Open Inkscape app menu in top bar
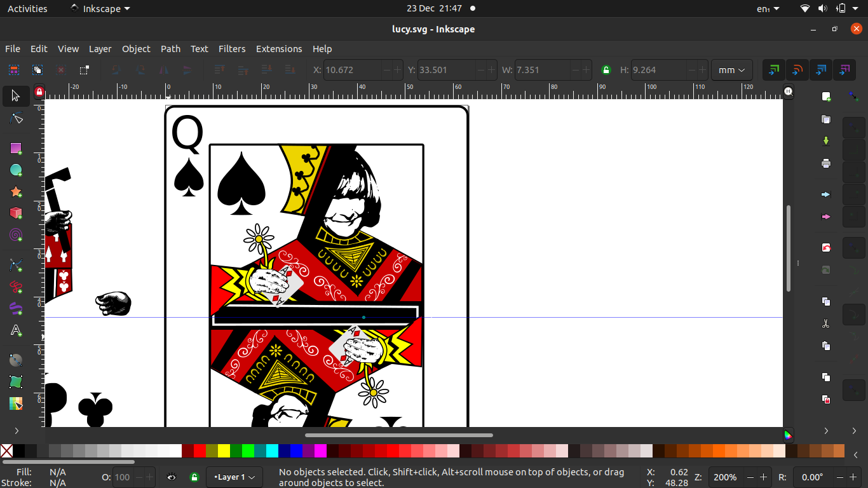 [x=100, y=9]
